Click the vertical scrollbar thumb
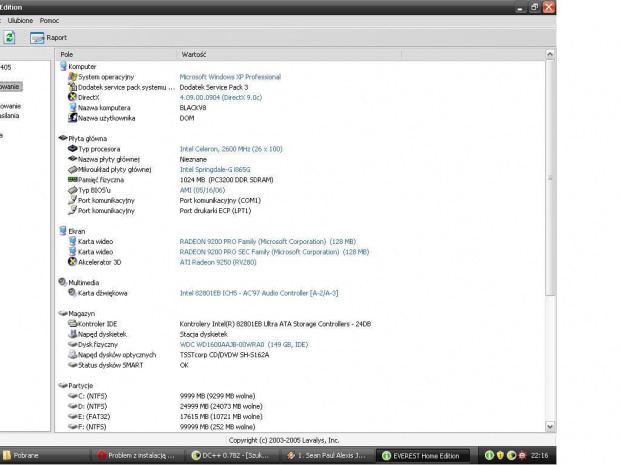This screenshot has height=465, width=620. coord(550,177)
